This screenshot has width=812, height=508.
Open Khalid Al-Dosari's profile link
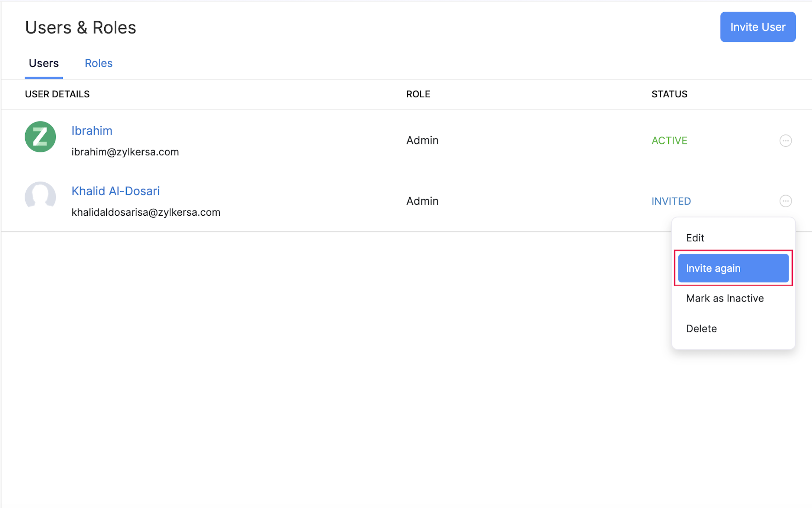(x=116, y=190)
